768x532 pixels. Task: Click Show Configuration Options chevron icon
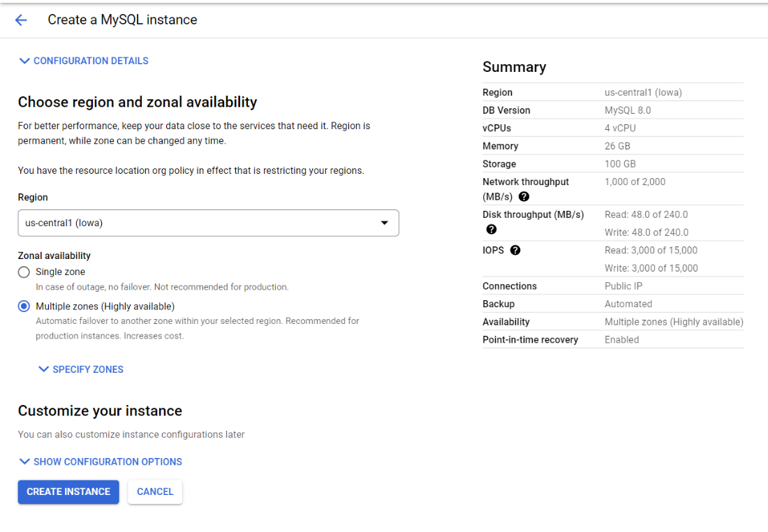[24, 461]
